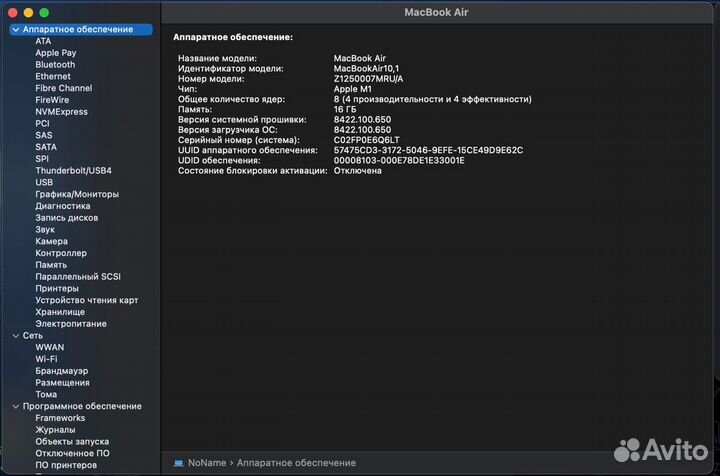Image resolution: width=720 pixels, height=476 pixels.
Task: Open the Thunderbolt/USB4 sidebar item
Action: point(73,170)
